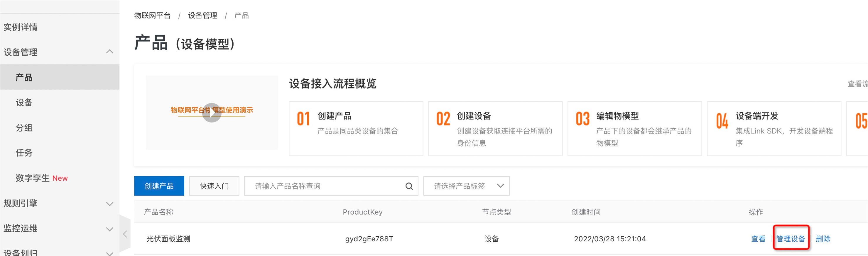Click the 操作 column header
868x256 pixels.
[756, 212]
